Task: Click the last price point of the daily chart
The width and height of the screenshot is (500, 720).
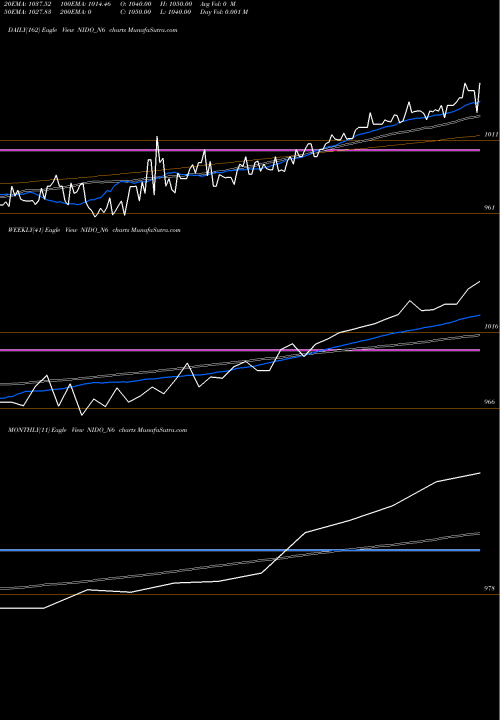Action: point(480,84)
